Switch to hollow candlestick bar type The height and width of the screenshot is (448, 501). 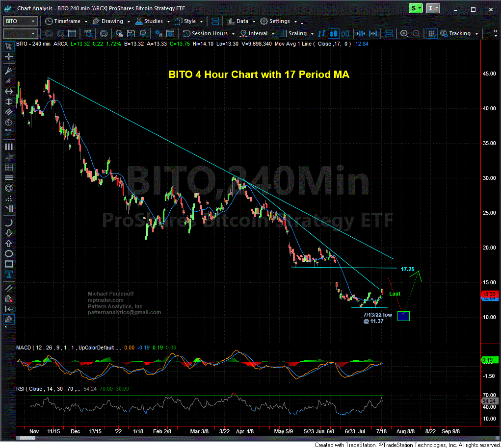tap(345, 33)
